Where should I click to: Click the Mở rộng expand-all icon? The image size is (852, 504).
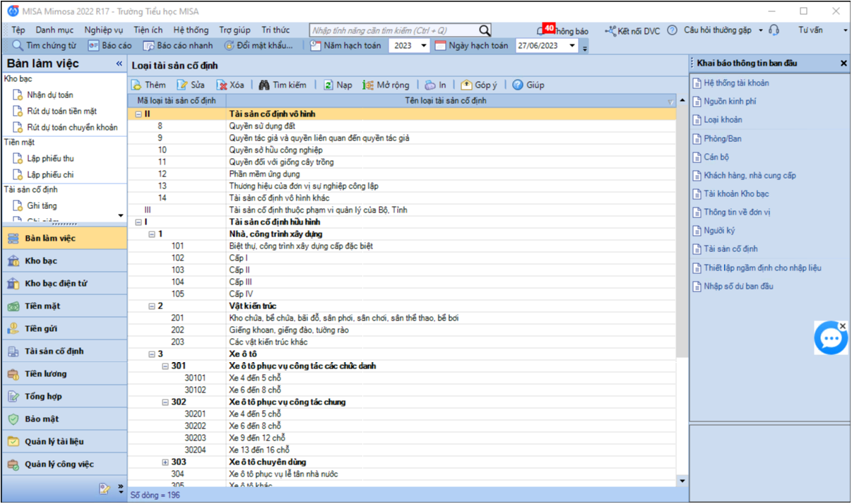click(x=368, y=85)
